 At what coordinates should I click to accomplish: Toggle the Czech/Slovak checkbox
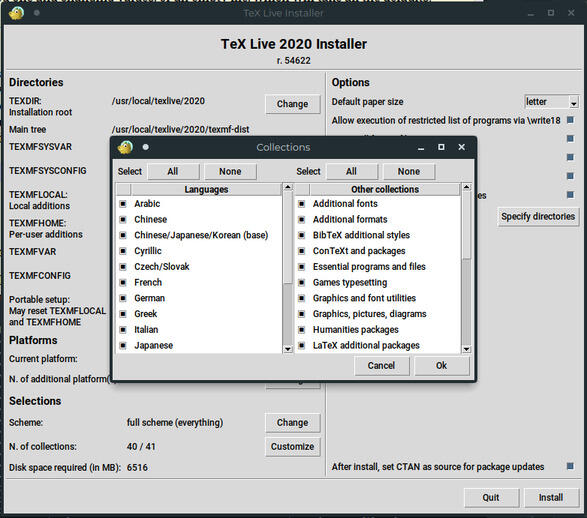coord(122,266)
